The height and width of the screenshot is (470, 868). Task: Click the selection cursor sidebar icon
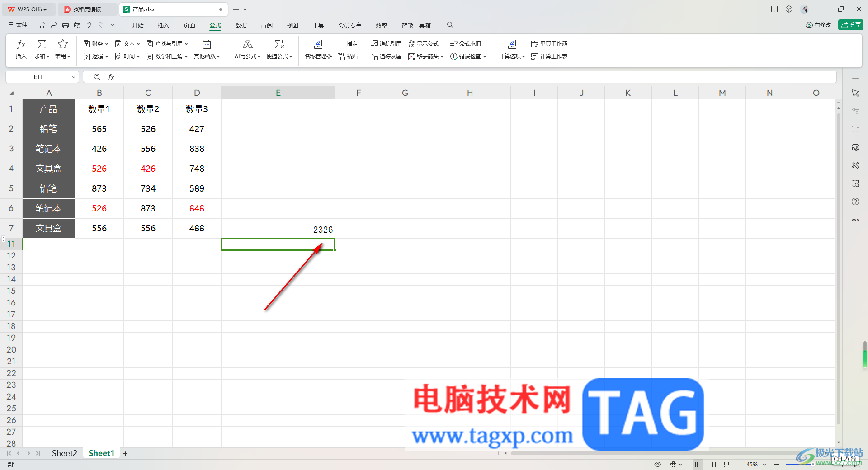855,93
